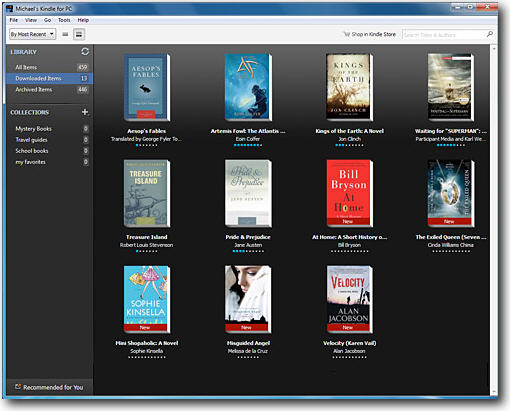The height and width of the screenshot is (411, 510).
Task: Open the Travel guides collection
Action: tap(49, 140)
